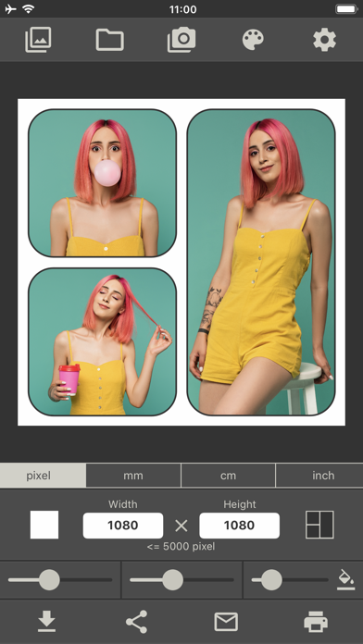Open the settings gear icon
The image size is (363, 644).
(324, 40)
